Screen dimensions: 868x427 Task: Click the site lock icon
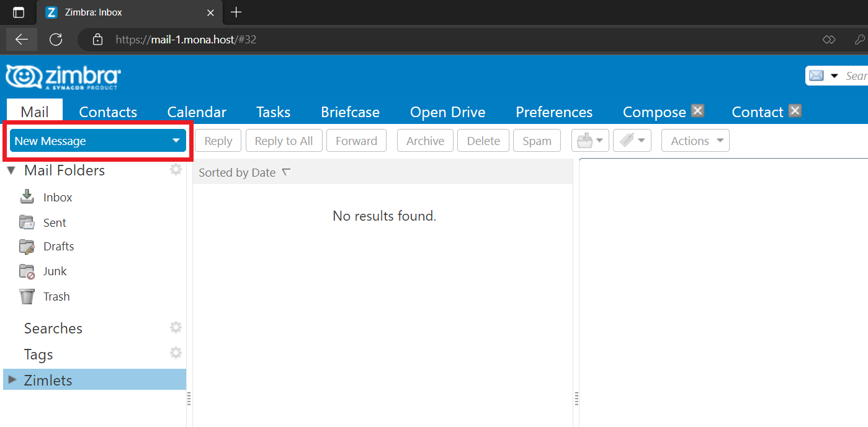tap(97, 40)
